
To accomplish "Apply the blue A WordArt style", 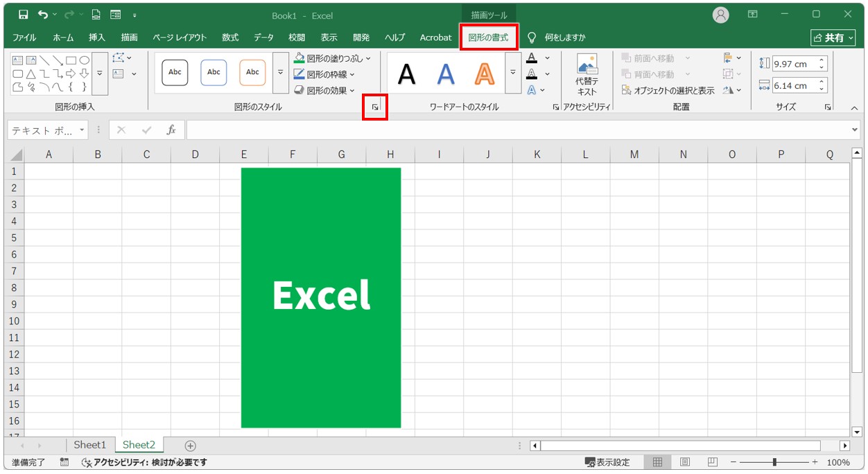I will [446, 73].
